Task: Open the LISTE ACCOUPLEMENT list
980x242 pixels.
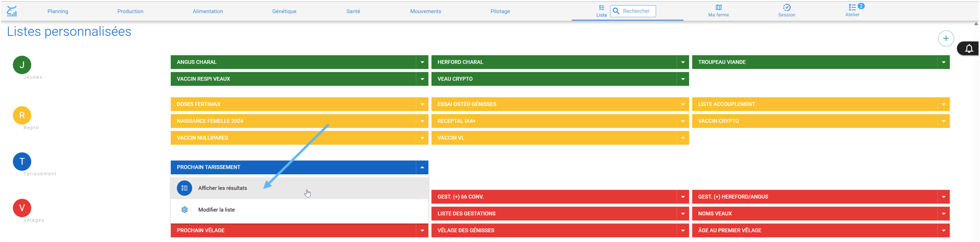Action: click(x=814, y=104)
